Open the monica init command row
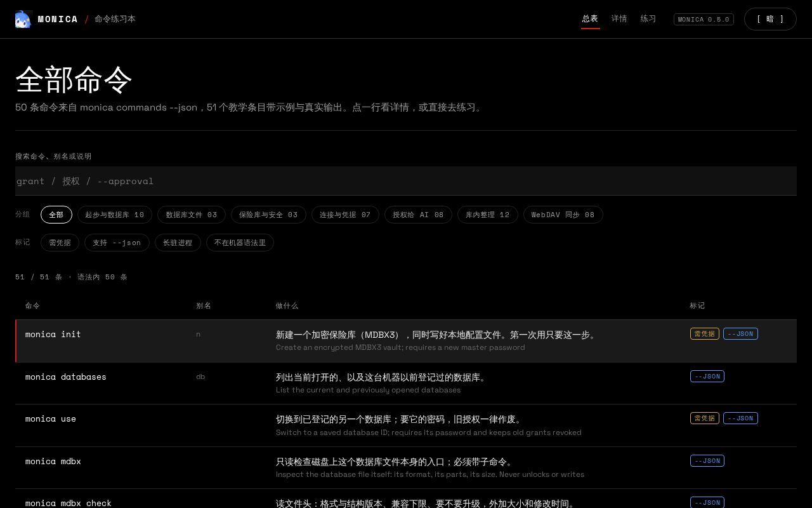 click(406, 341)
